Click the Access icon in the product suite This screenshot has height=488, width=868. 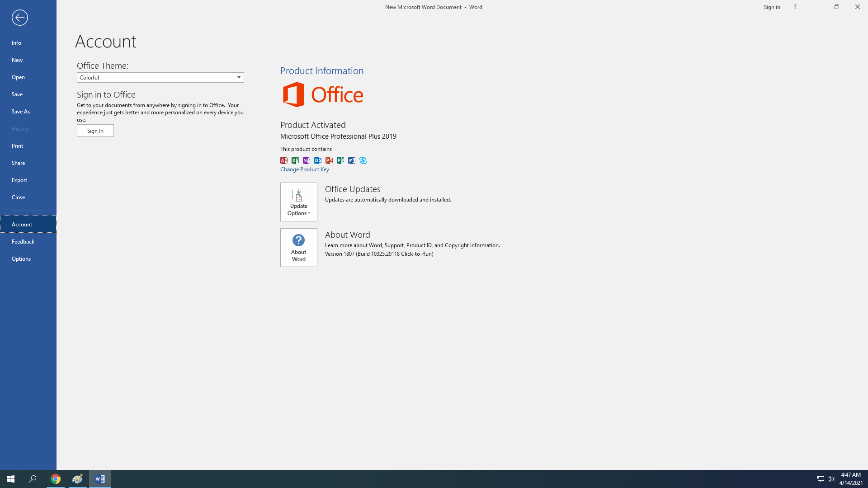(284, 160)
